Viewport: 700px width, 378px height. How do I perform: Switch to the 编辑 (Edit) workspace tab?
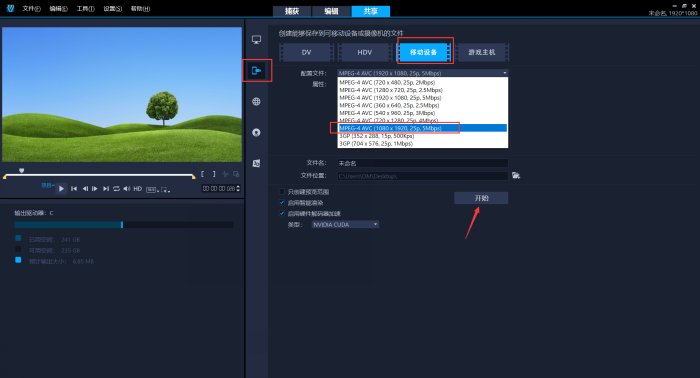point(331,11)
